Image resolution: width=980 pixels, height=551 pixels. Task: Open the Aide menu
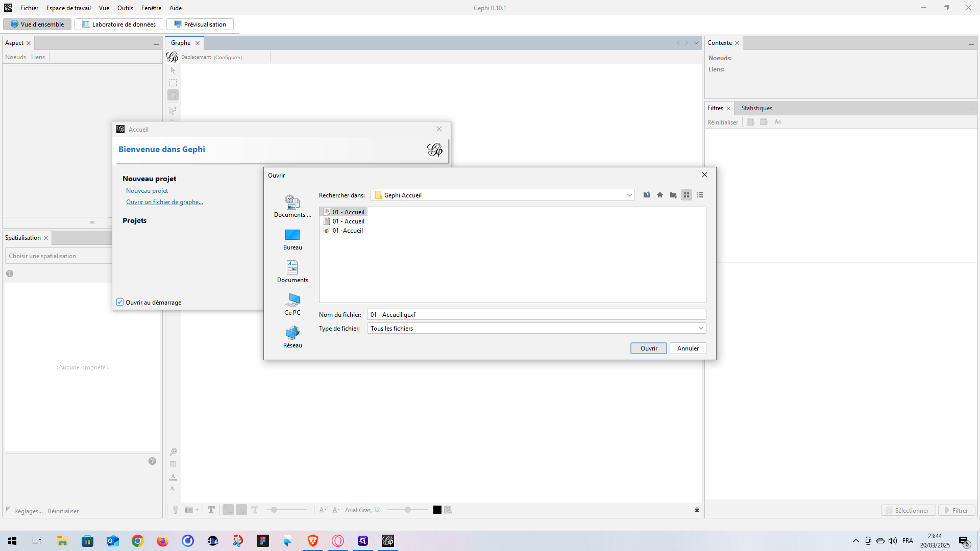(x=176, y=8)
